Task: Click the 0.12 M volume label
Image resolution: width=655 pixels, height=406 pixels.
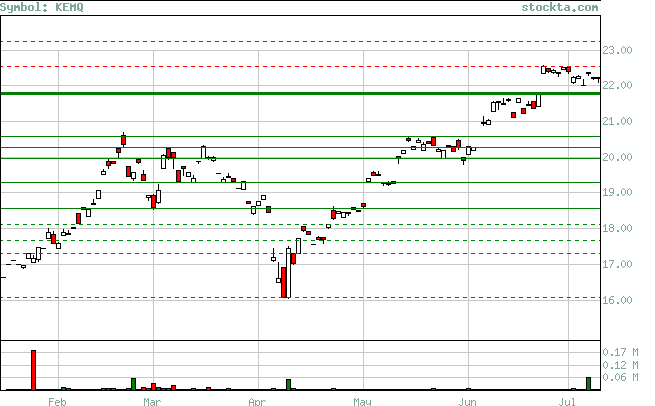Action: (x=620, y=365)
